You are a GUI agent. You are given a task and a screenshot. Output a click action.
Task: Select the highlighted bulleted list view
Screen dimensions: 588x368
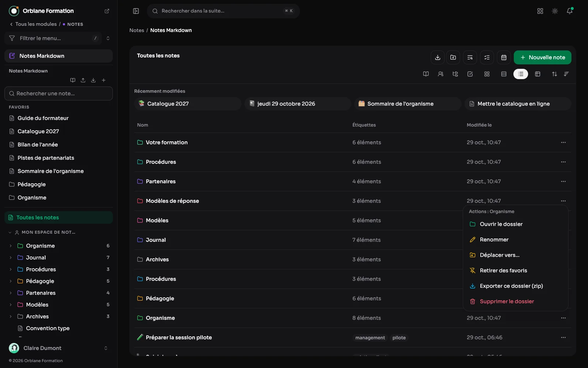click(x=521, y=74)
